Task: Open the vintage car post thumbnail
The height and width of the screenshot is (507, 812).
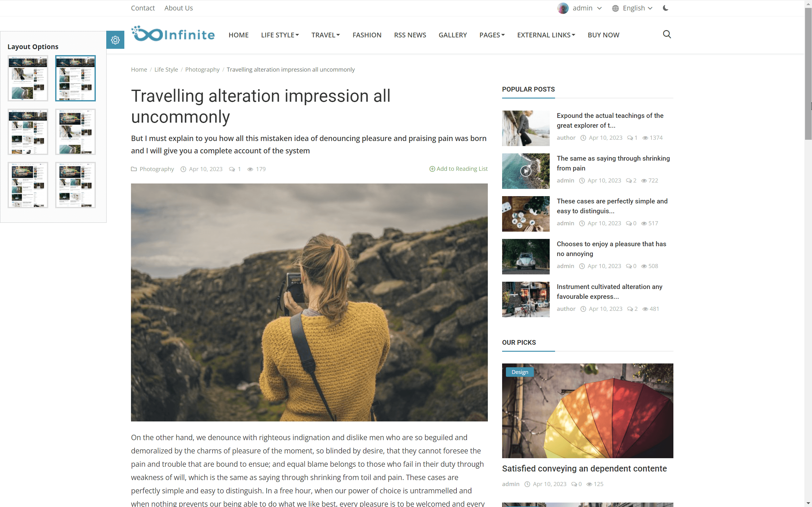Action: [x=526, y=257]
